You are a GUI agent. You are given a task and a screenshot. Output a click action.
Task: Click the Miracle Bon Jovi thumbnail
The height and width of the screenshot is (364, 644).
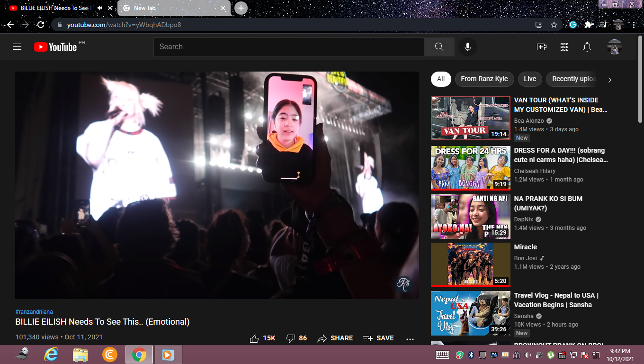471,265
